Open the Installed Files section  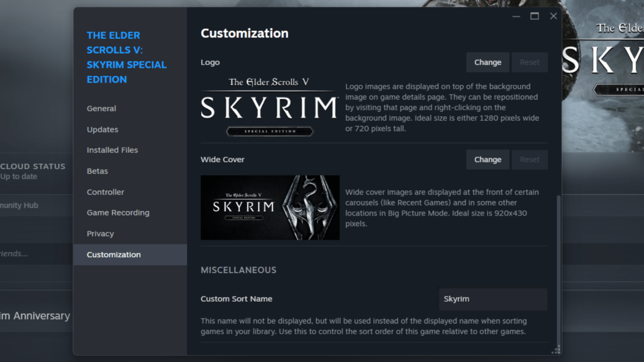coord(112,150)
